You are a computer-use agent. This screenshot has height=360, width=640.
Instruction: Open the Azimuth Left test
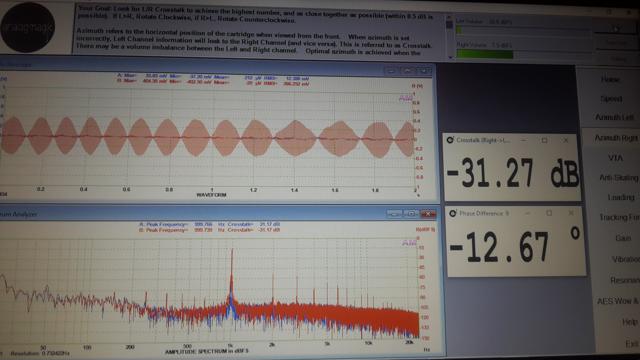pos(613,117)
